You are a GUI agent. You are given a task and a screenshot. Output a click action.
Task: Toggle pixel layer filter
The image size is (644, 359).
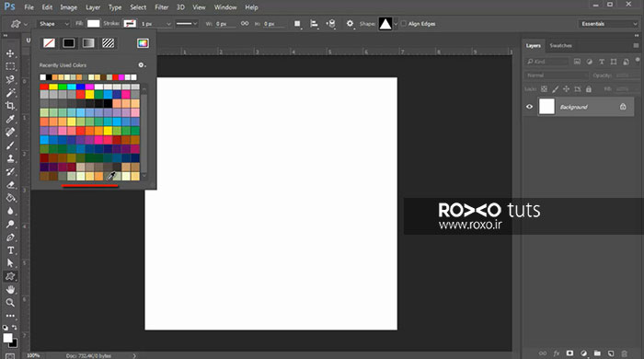pos(577,62)
